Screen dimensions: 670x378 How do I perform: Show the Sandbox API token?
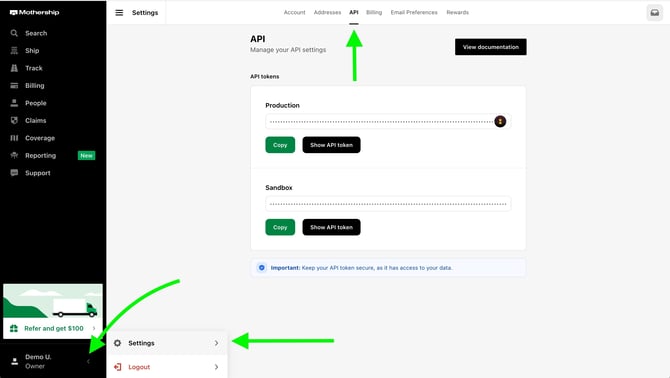pos(331,227)
